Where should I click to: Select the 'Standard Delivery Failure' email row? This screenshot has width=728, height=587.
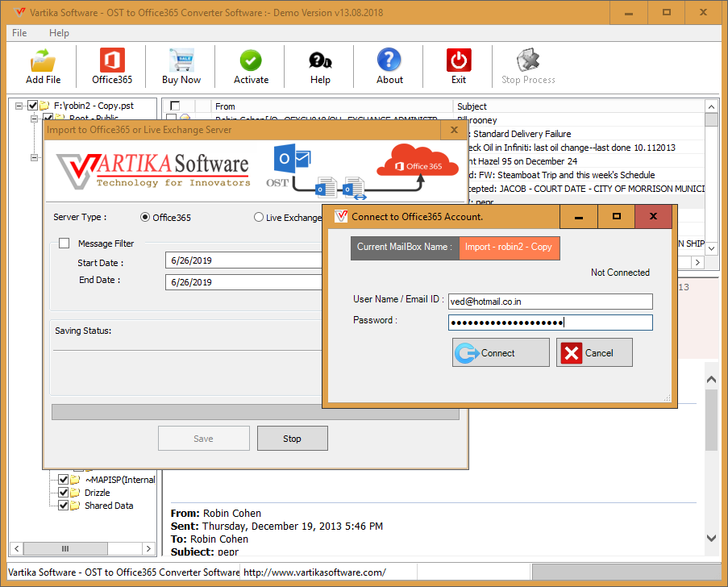tap(586, 134)
